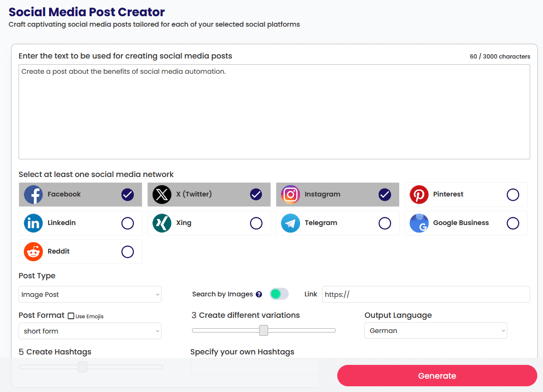Open the Search by Images help tooltip

point(259,294)
